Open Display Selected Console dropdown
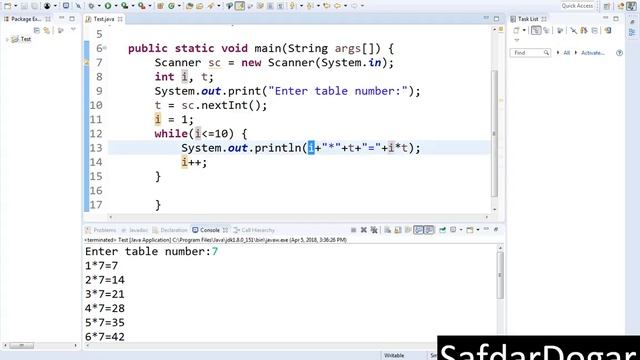 point(461,230)
